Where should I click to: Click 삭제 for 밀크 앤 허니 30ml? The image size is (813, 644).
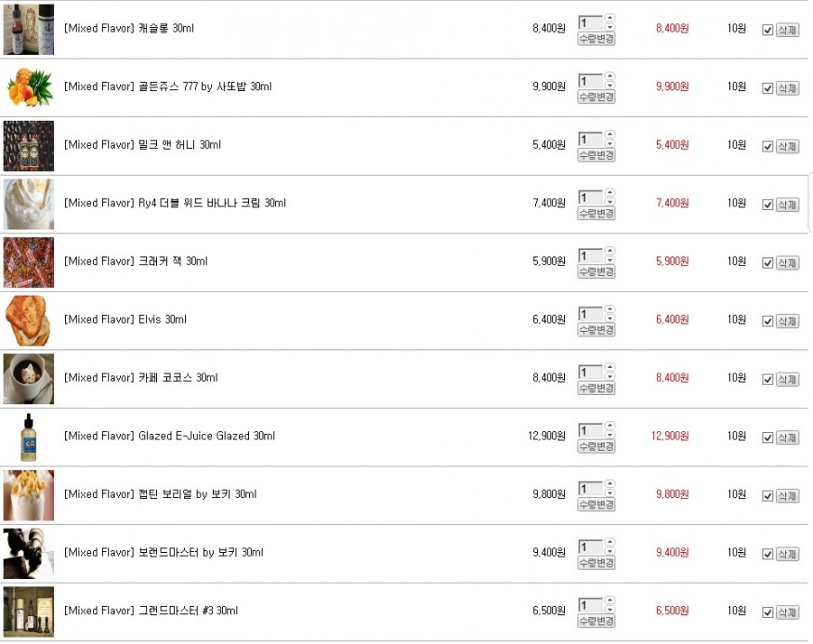pos(787,147)
